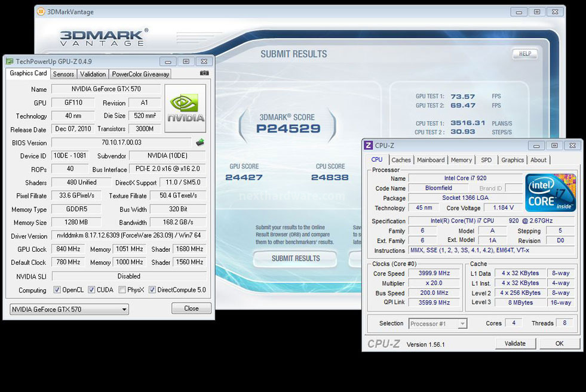The image size is (586, 392).
Task: Click the 3DMarkVantage title bar orange icon
Action: click(x=41, y=11)
